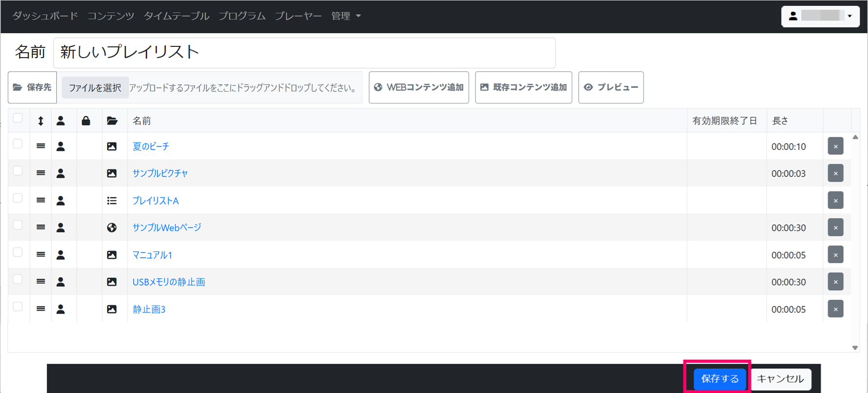The height and width of the screenshot is (393, 868).
Task: Click the sort arrows icon in table header
Action: tap(41, 121)
